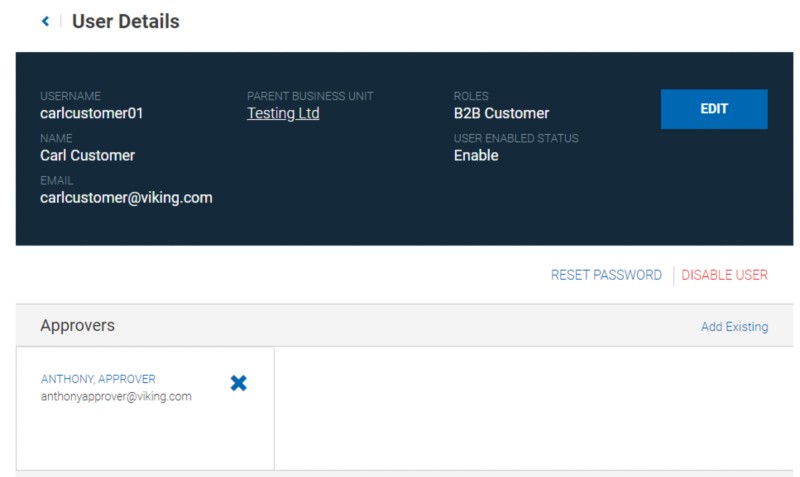Click the Enable status value
Screen dimensions: 800x477
476,155
